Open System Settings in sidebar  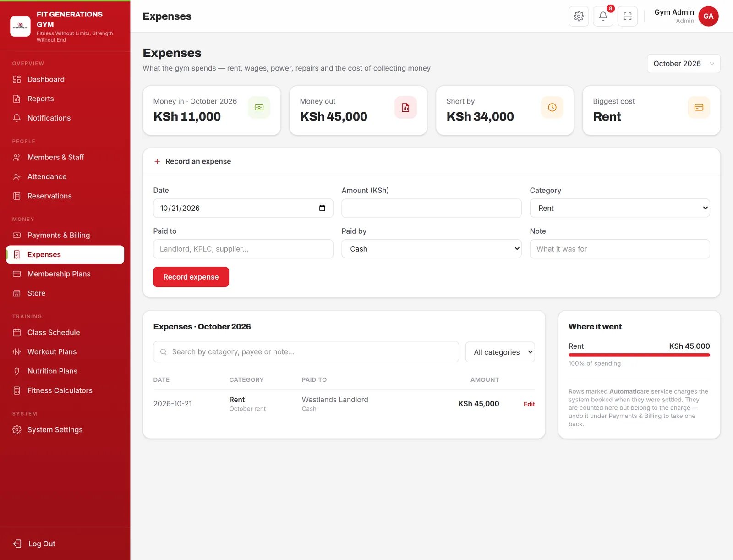(65, 430)
